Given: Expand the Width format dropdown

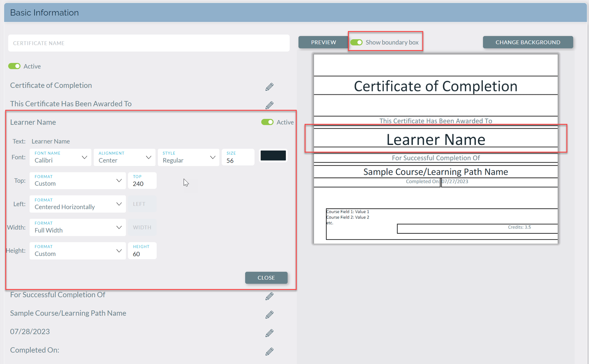Looking at the screenshot, I should (78, 227).
